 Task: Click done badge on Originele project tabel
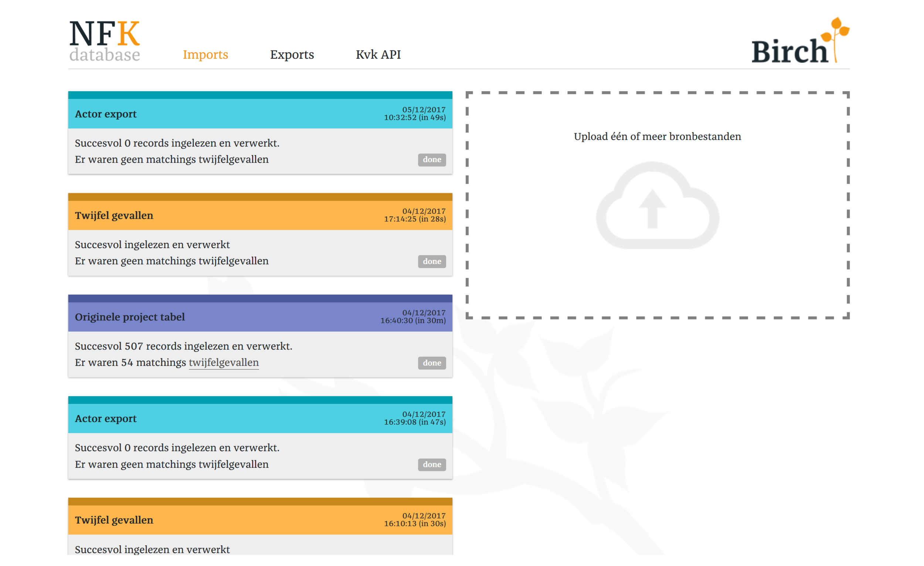click(432, 363)
